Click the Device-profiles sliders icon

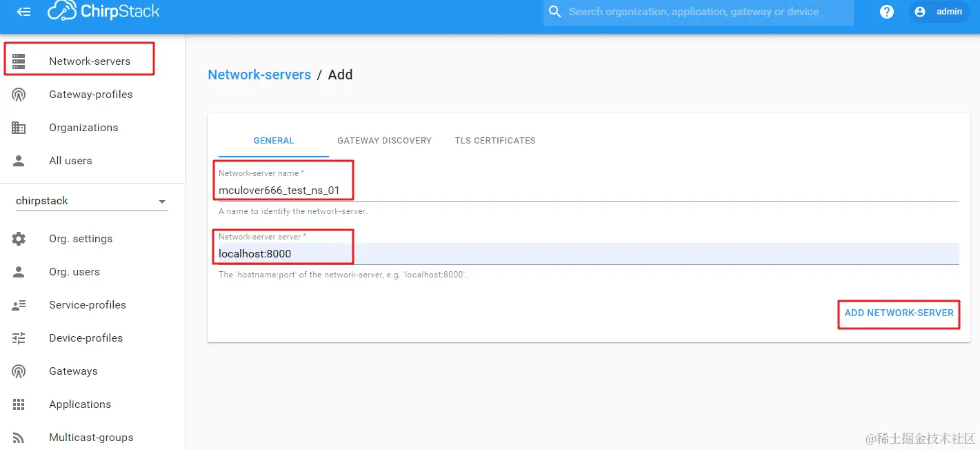[x=19, y=338]
